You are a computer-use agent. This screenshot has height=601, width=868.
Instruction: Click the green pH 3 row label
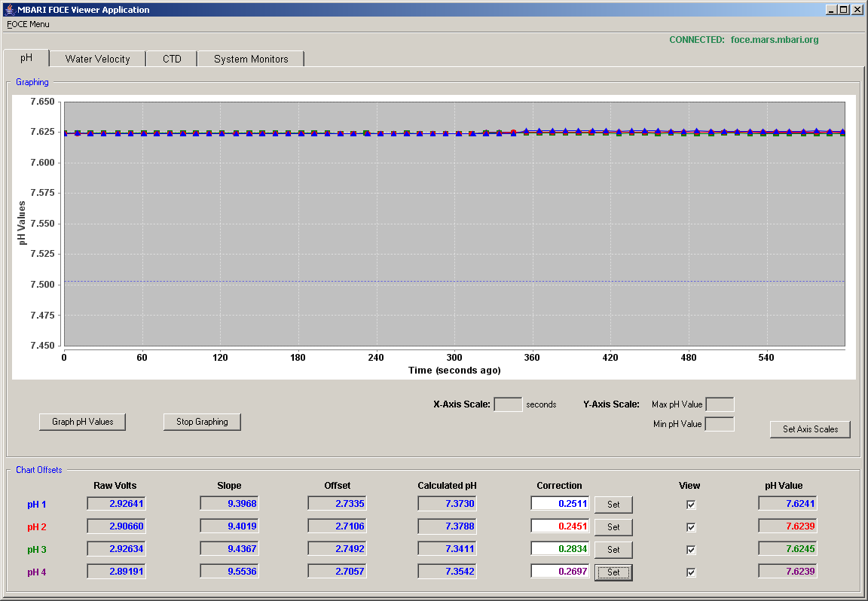36,550
